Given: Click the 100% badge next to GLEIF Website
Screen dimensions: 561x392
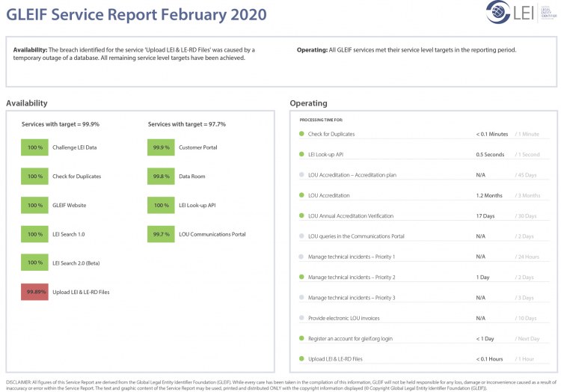Looking at the screenshot, I should (x=34, y=205).
